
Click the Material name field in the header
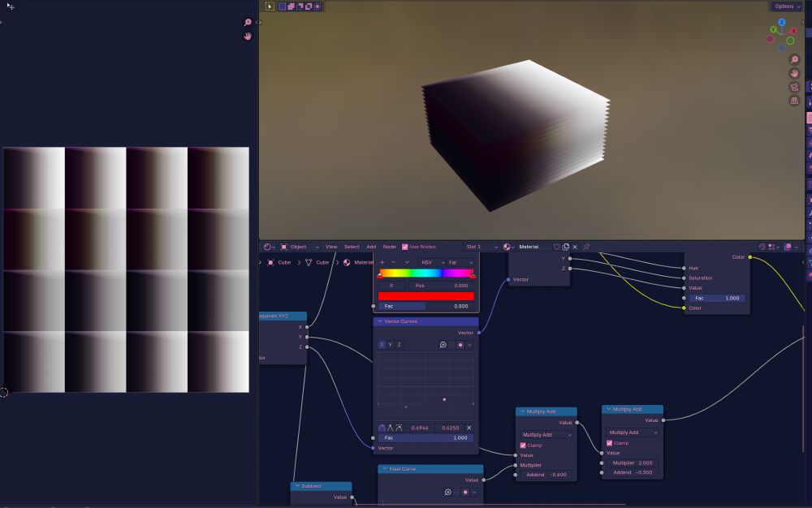click(x=534, y=247)
